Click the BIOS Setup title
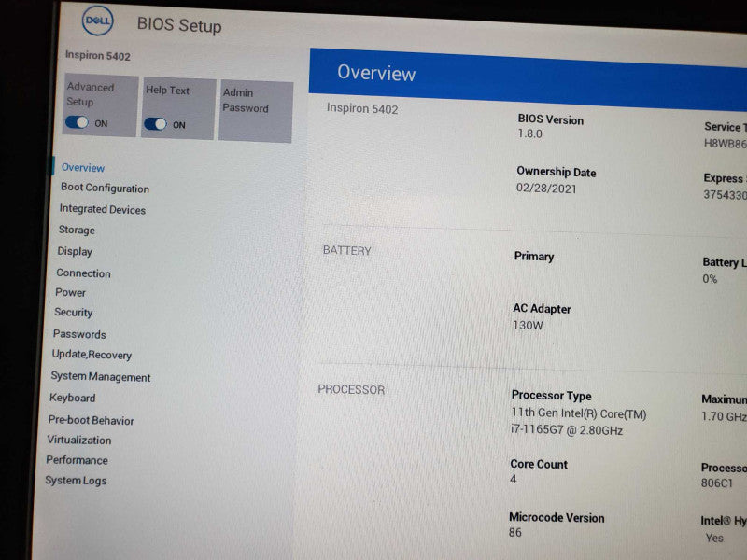747x560 pixels. point(179,25)
